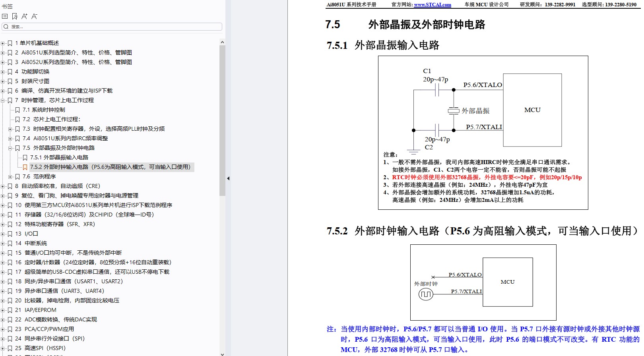This screenshot has height=356, width=644.
Task: Expand section '7.6 范例程序' node
Action: point(10,176)
